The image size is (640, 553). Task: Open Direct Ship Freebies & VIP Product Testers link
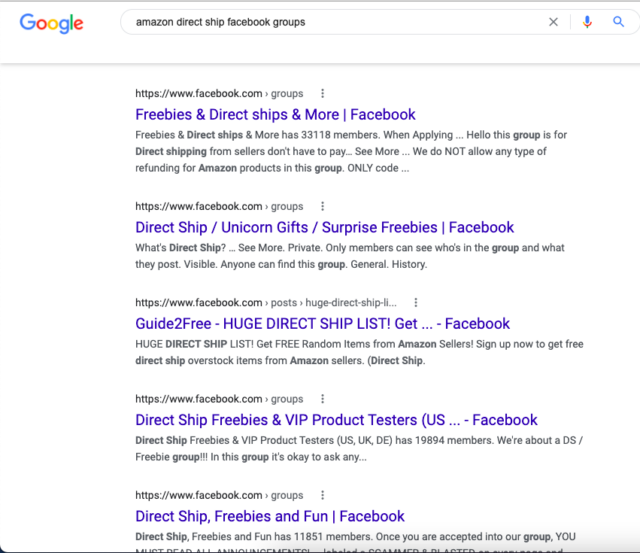pyautogui.click(x=336, y=420)
